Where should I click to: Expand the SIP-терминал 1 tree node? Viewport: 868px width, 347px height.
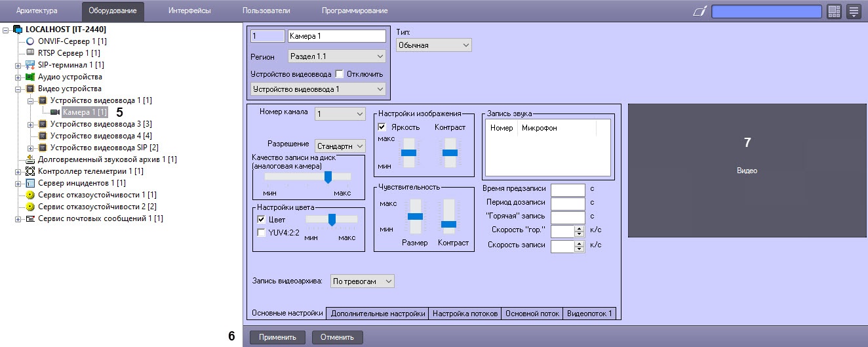18,65
